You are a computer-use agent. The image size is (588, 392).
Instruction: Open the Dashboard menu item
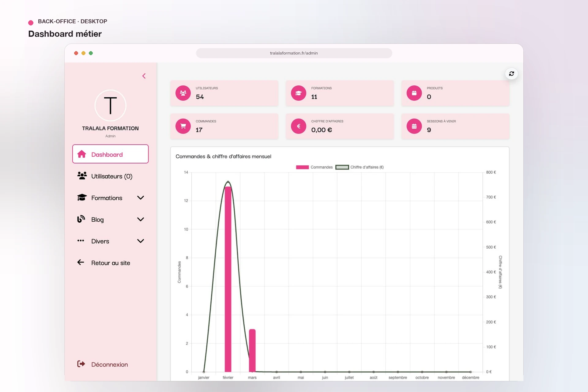click(x=111, y=154)
